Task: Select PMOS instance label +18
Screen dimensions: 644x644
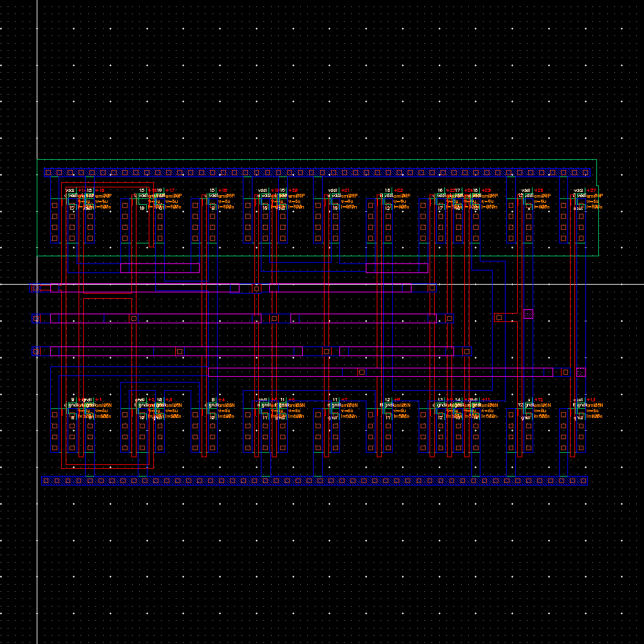Action: tap(223, 191)
